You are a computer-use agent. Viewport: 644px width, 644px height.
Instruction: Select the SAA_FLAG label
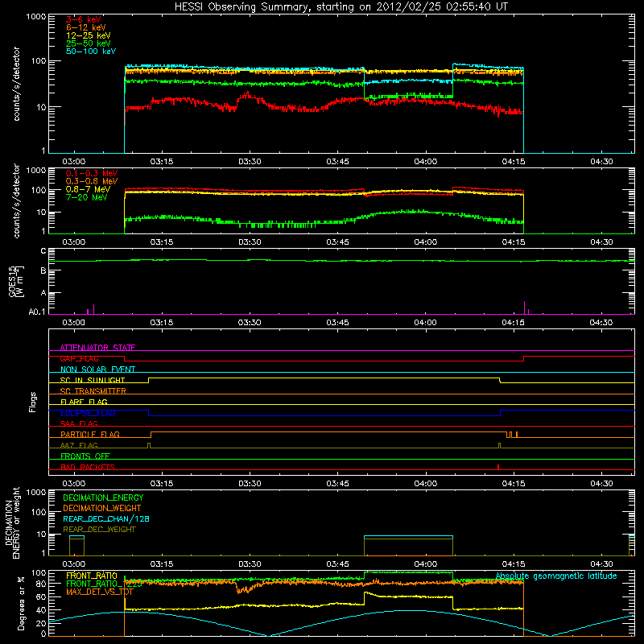pyautogui.click(x=79, y=423)
